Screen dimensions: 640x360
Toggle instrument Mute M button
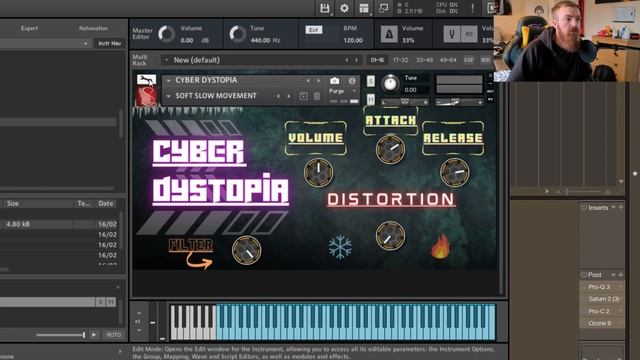tap(371, 99)
